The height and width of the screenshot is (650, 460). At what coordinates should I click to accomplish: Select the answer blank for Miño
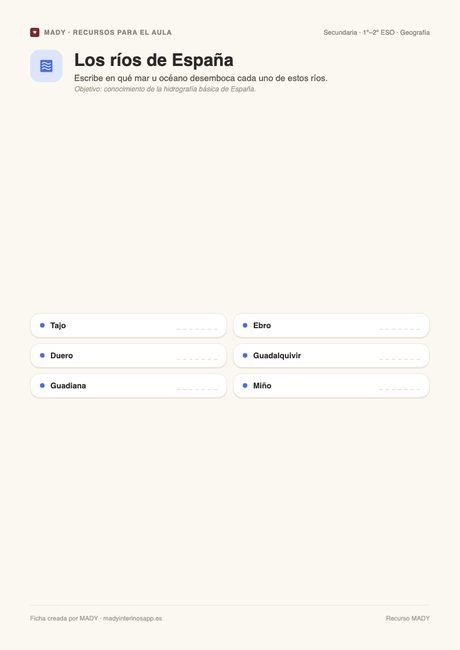pyautogui.click(x=399, y=389)
